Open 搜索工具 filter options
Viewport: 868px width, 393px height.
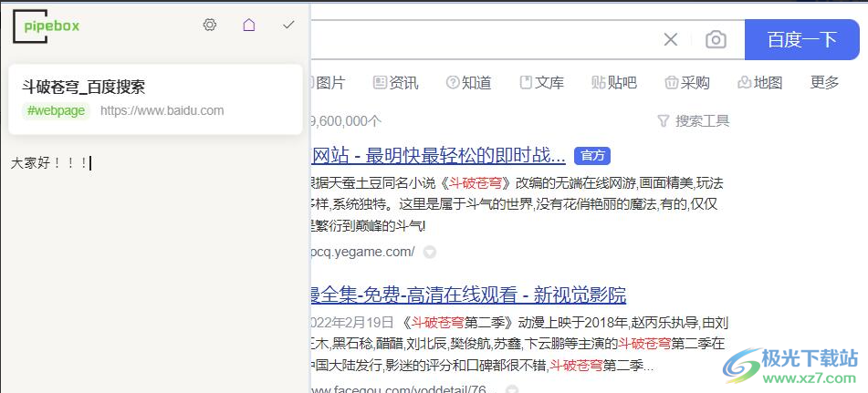[693, 120]
